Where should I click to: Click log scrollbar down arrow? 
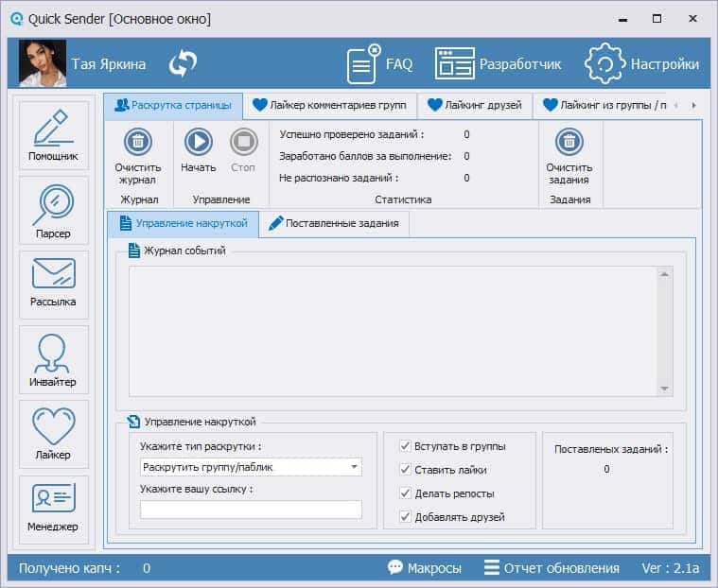(664, 389)
